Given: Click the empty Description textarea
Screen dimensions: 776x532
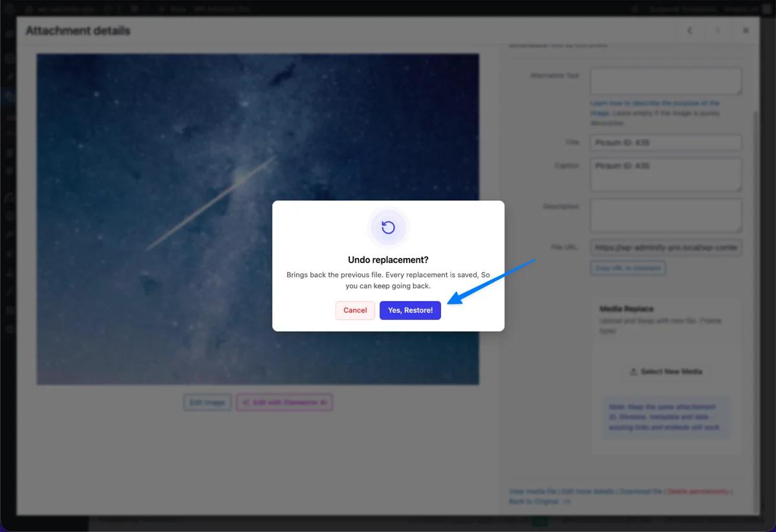Looking at the screenshot, I should click(665, 215).
